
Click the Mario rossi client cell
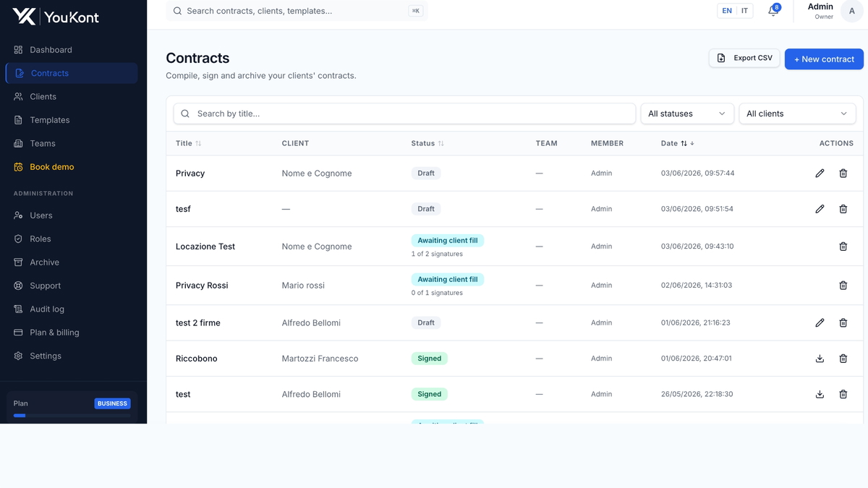pyautogui.click(x=303, y=286)
